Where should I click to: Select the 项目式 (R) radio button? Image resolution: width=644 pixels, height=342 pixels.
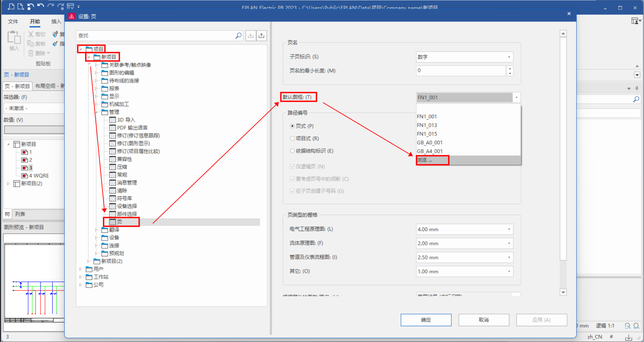click(x=292, y=138)
